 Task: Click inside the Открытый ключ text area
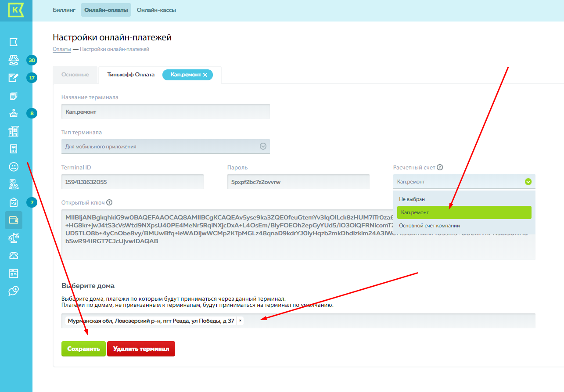point(298,234)
